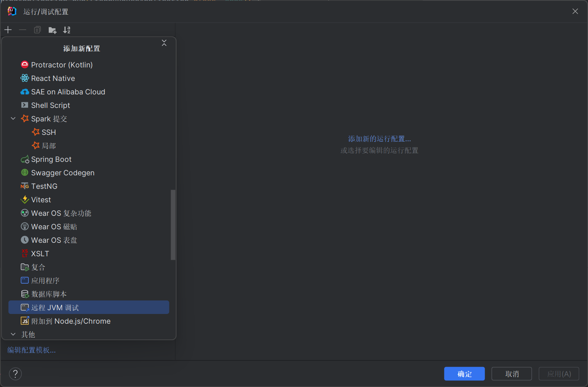
Task: Choose SAE on Alibaba Cloud entry
Action: click(89, 92)
